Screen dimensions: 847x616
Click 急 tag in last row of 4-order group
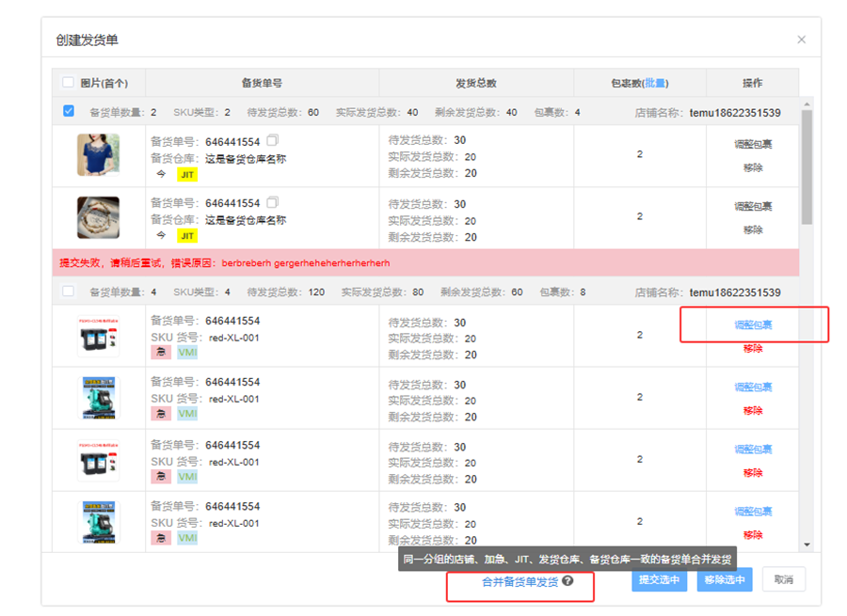tap(161, 538)
